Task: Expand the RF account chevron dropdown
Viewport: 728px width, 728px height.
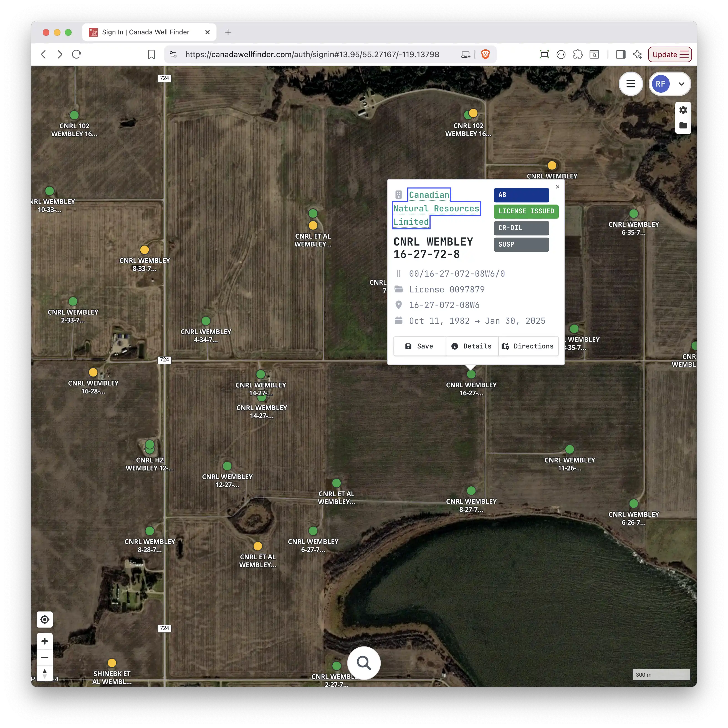Action: coord(681,84)
